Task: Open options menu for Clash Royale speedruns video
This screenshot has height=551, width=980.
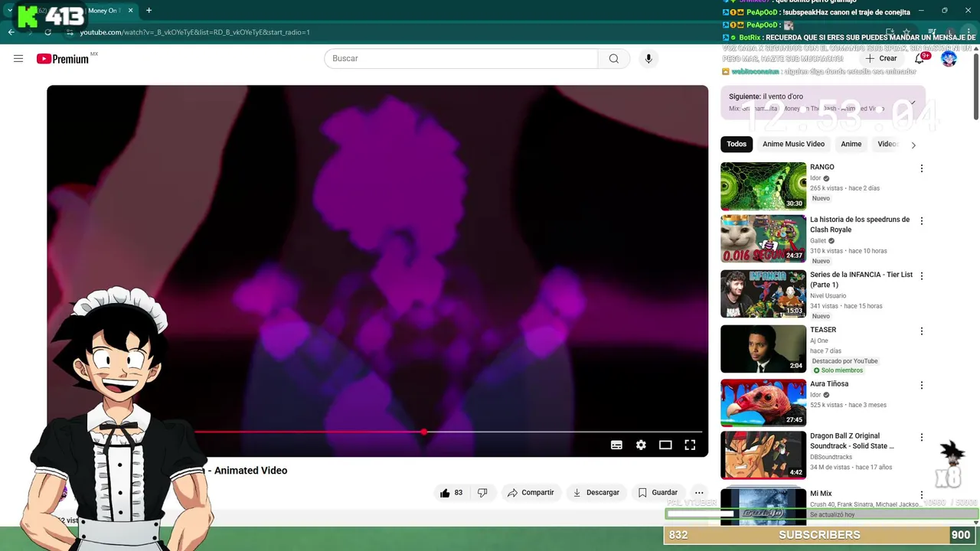Action: click(922, 221)
